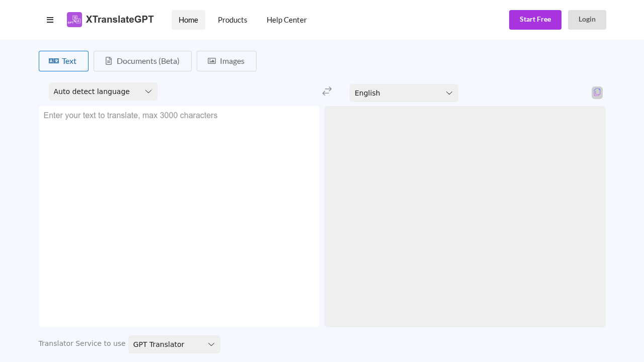Navigate to the Help Center
This screenshot has width=644, height=362.
[x=286, y=20]
